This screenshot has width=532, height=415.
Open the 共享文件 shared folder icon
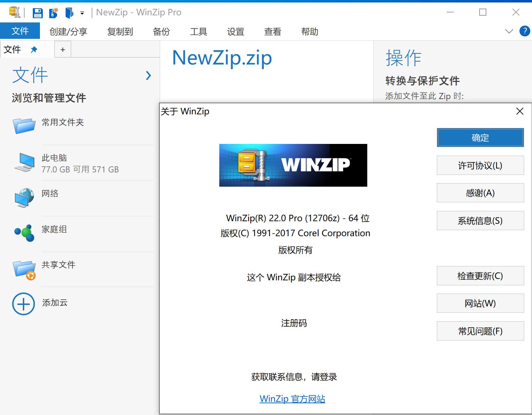click(x=24, y=270)
